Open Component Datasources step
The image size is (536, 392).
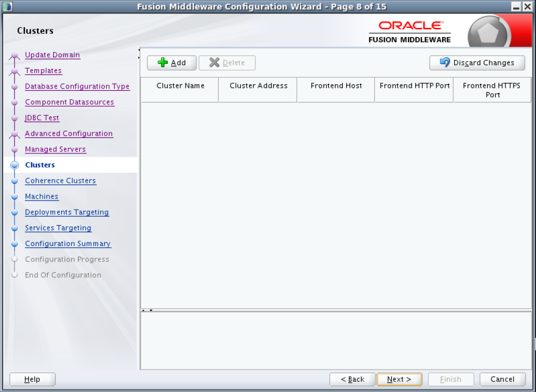pyautogui.click(x=69, y=102)
